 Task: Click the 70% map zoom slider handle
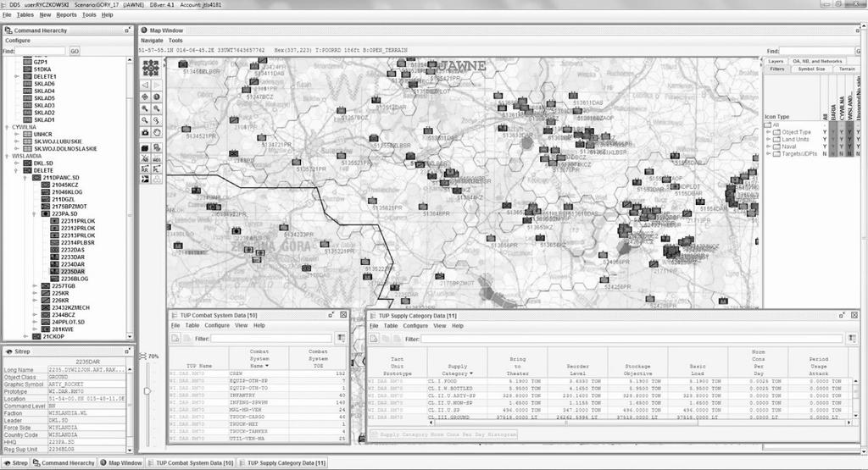147,391
